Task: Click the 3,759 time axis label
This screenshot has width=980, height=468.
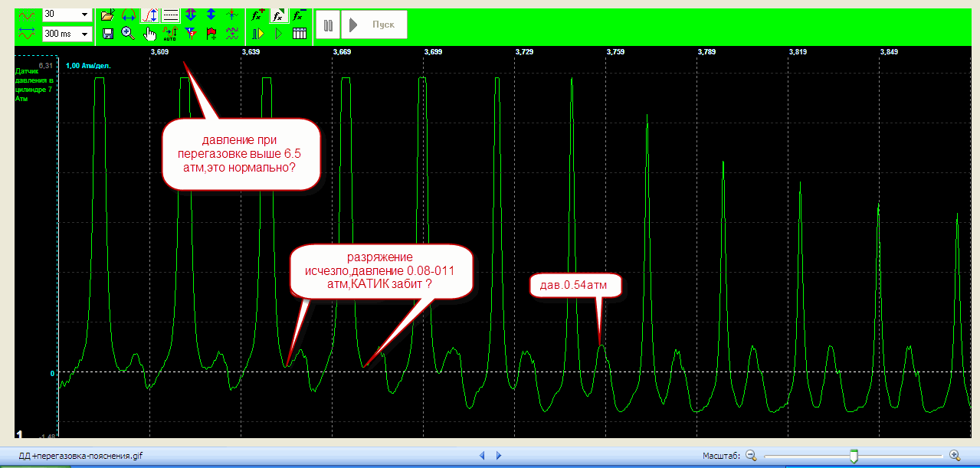Action: coord(615,51)
